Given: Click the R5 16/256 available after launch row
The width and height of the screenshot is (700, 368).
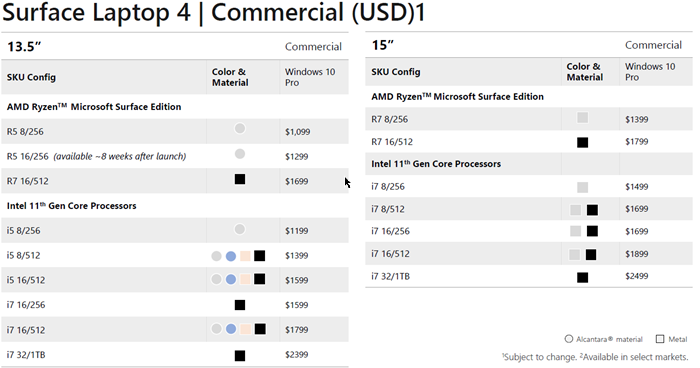Looking at the screenshot, I should (x=175, y=156).
